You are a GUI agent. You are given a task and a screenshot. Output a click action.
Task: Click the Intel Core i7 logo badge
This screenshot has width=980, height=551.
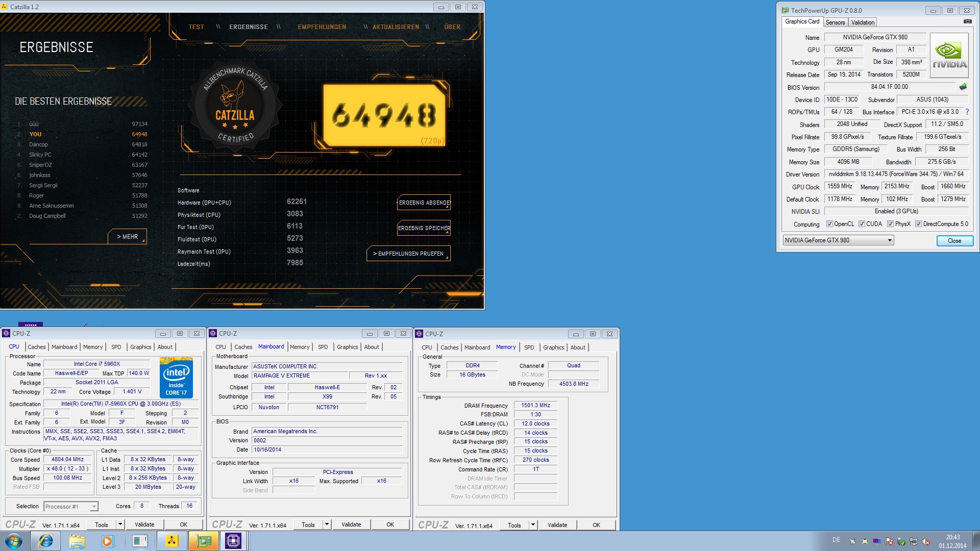pos(176,378)
